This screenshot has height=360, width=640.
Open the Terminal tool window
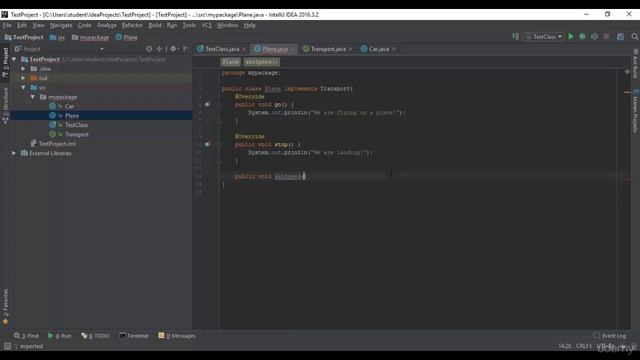(134, 336)
